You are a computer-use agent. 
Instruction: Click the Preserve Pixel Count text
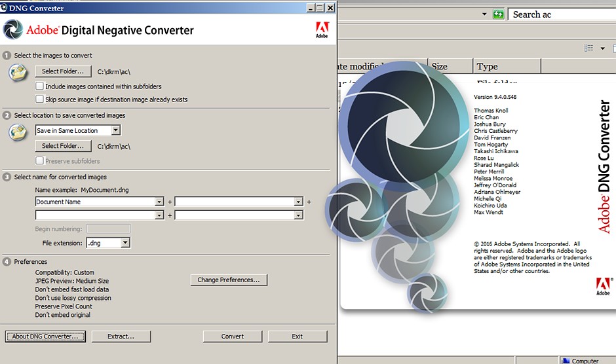point(64,306)
